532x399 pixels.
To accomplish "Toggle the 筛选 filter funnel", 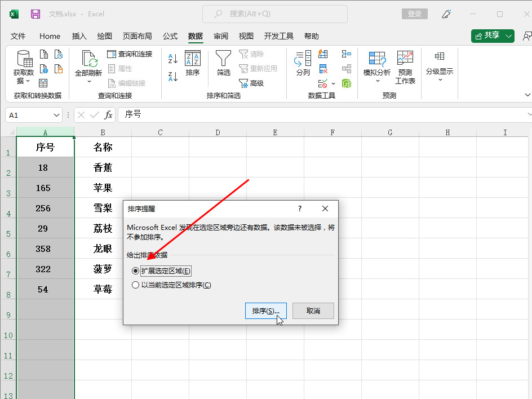I will point(223,63).
